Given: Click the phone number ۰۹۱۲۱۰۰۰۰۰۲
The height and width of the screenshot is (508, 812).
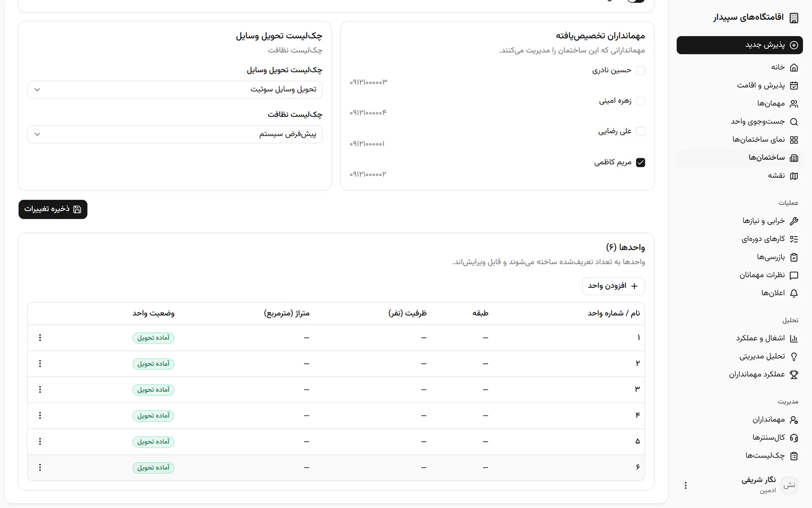Looking at the screenshot, I should (x=368, y=174).
